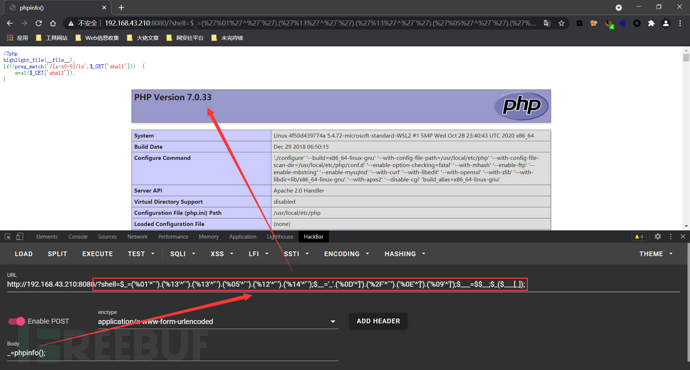Open the THEME dropdown
Viewport: 690px width, 370px height.
[656, 254]
